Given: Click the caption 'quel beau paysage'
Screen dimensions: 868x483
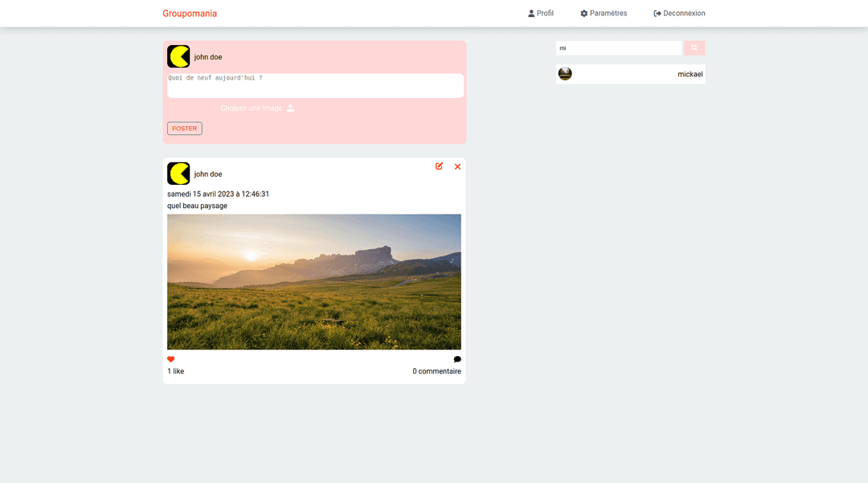Looking at the screenshot, I should coord(197,206).
